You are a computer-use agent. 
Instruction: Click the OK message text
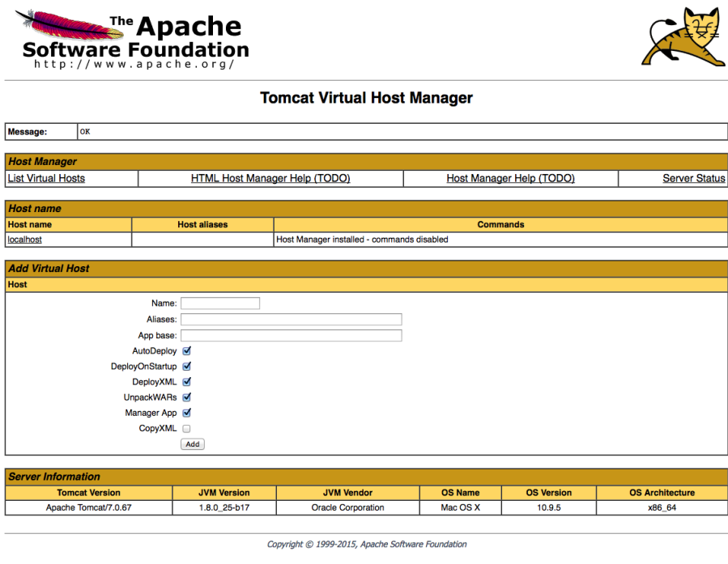click(x=85, y=132)
